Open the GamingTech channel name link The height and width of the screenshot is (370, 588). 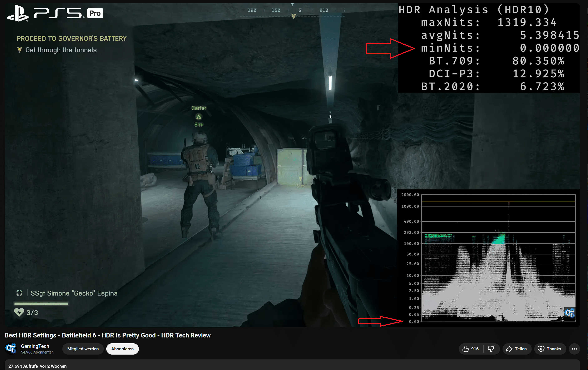pyautogui.click(x=35, y=346)
